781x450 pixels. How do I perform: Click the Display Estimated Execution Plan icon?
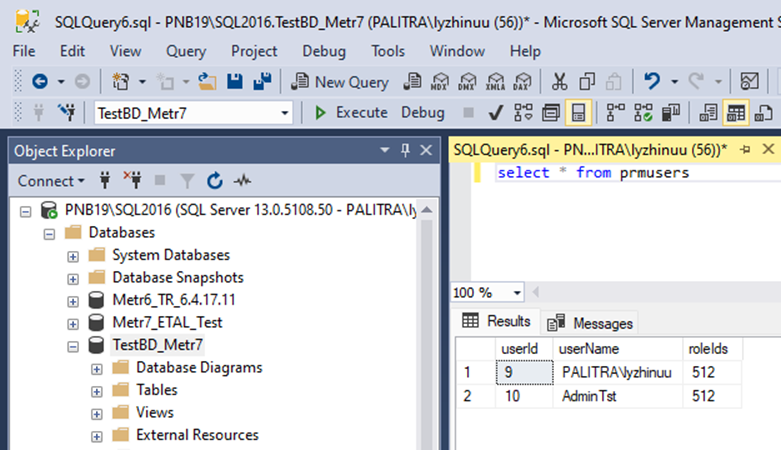tap(523, 113)
